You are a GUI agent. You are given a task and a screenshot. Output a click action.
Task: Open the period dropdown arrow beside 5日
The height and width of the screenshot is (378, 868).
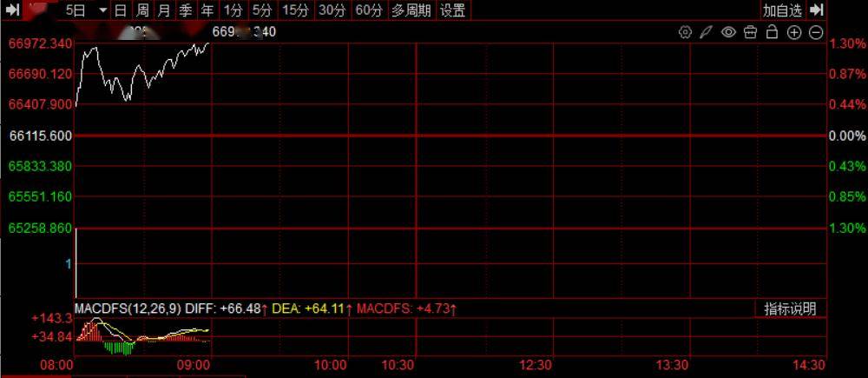pyautogui.click(x=103, y=10)
